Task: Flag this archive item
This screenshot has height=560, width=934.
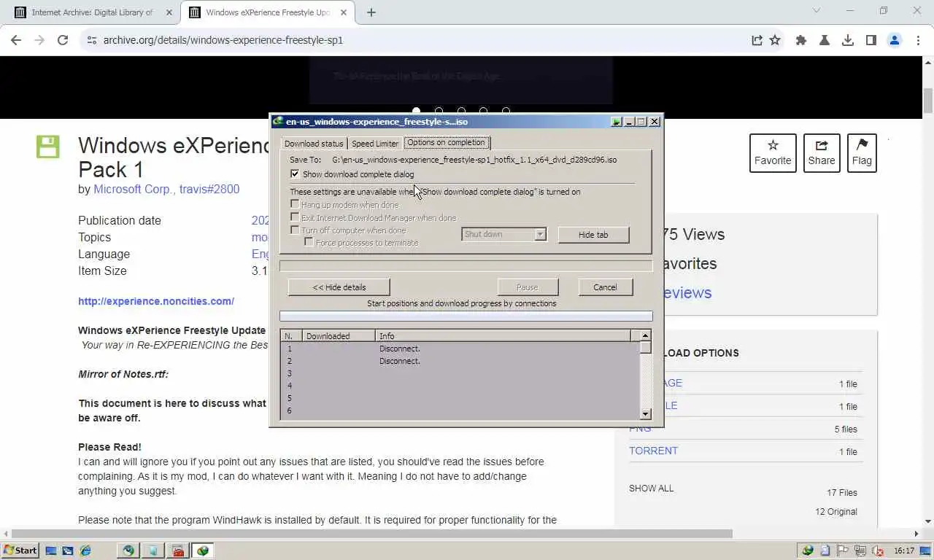Action: coord(862,153)
